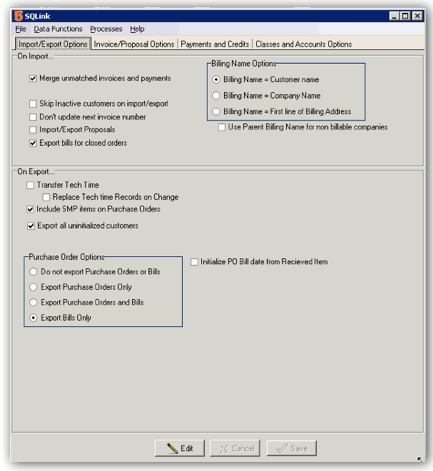Switch to Invoice/Proposal Options tab

[134, 44]
